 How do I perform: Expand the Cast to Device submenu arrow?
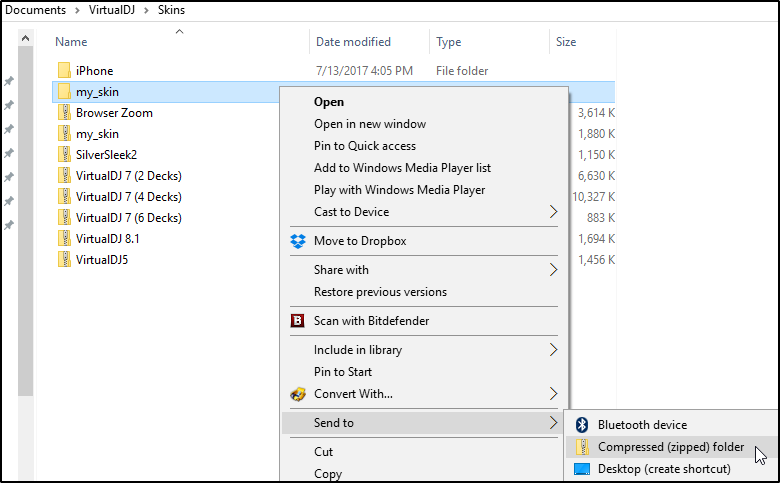click(553, 211)
